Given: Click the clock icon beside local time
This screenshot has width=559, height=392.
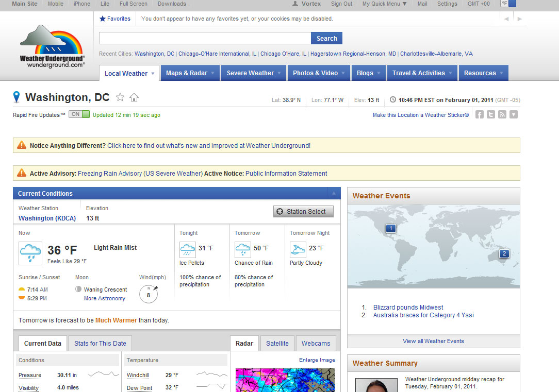Looking at the screenshot, I should 393,100.
